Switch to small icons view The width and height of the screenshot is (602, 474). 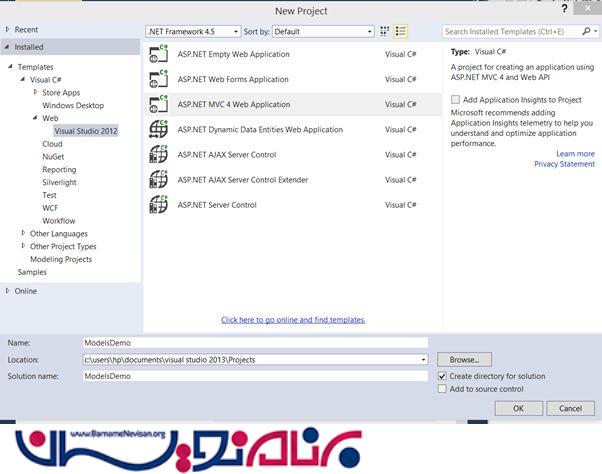[x=385, y=31]
